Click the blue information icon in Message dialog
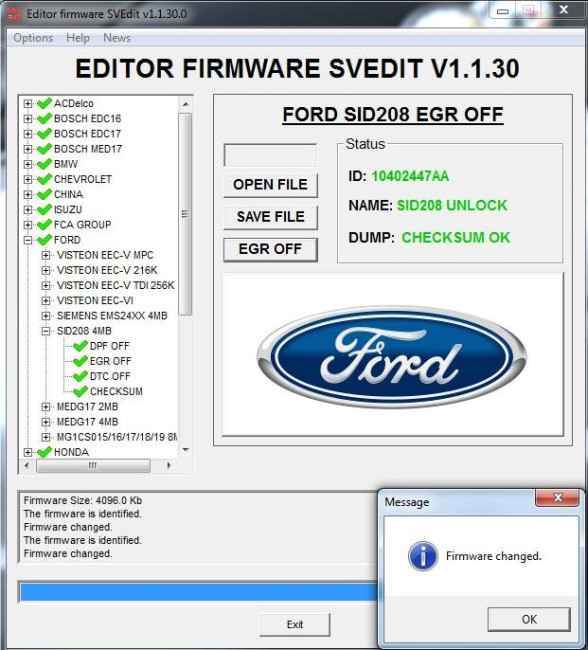The image size is (588, 650). (423, 556)
